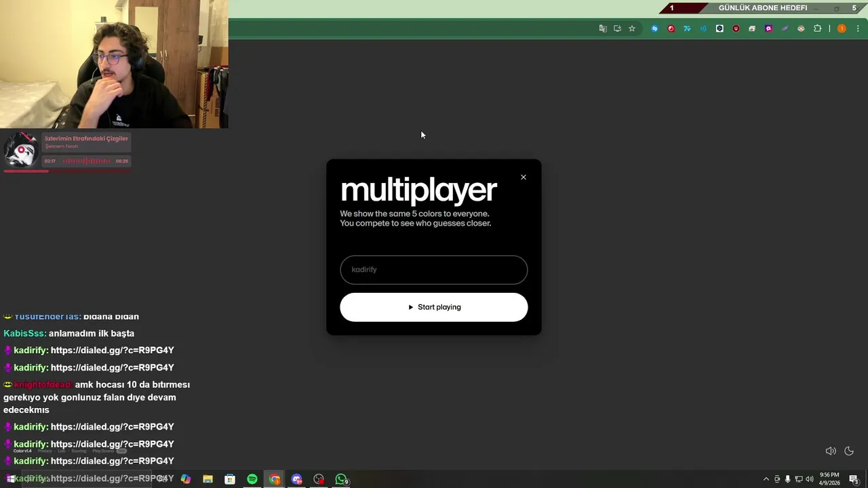Bookmark this page with the star icon
The width and height of the screenshot is (868, 488).
[632, 28]
